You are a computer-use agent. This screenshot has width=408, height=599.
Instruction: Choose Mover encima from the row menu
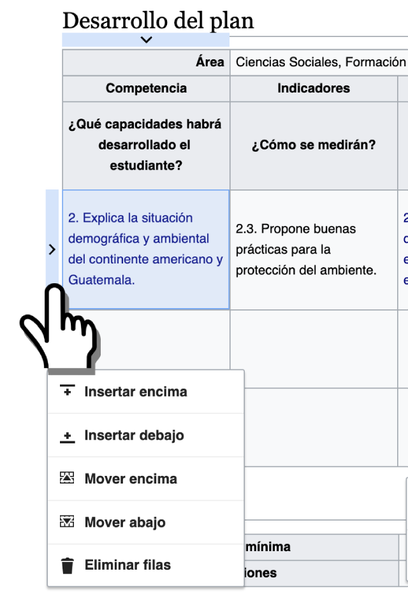point(146,479)
